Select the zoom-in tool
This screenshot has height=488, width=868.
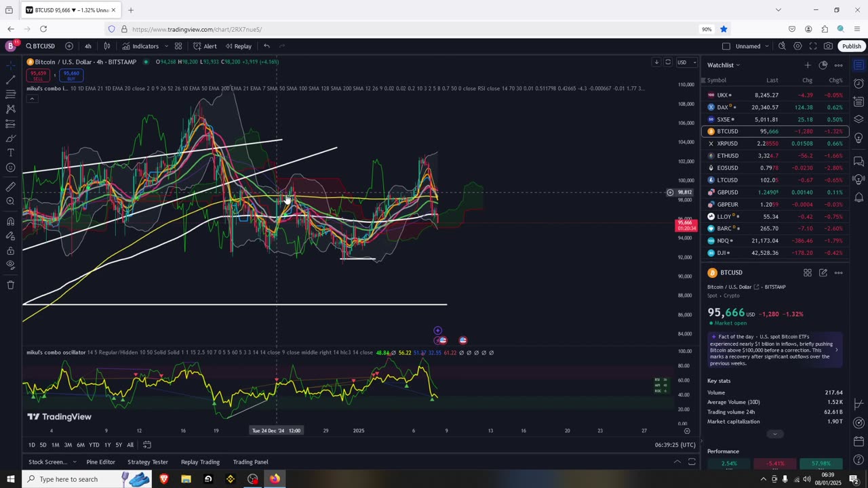pyautogui.click(x=10, y=201)
